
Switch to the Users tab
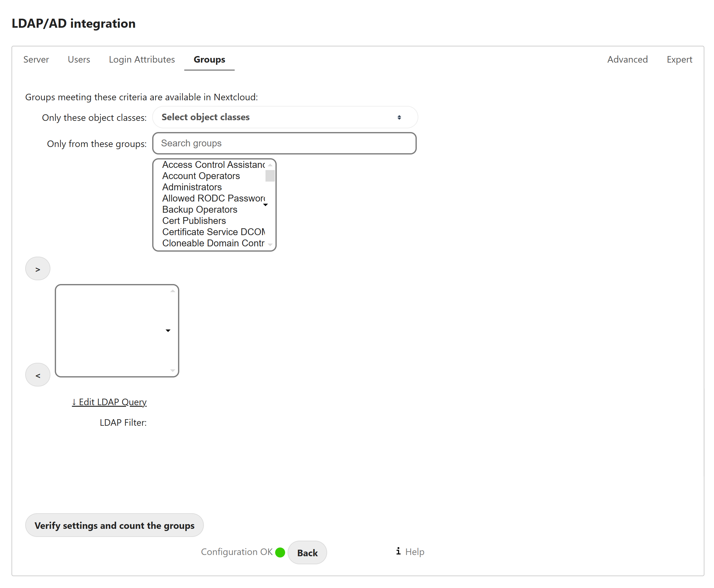tap(78, 59)
